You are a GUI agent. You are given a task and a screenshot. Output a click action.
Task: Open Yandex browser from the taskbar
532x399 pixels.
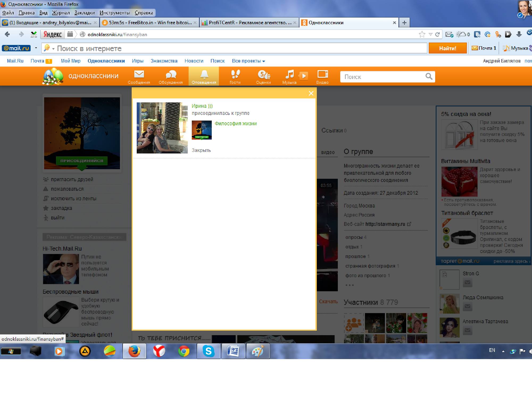(159, 351)
